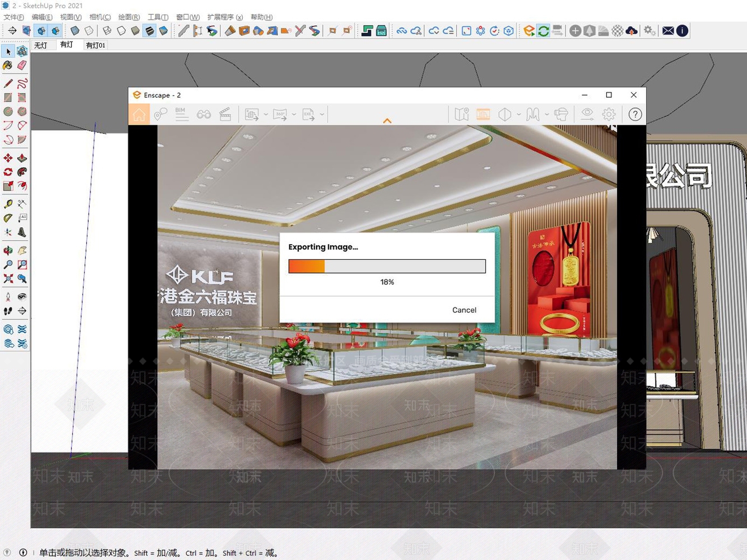Open the 扩展程序(x) menu
This screenshot has width=747, height=560.
tap(225, 17)
